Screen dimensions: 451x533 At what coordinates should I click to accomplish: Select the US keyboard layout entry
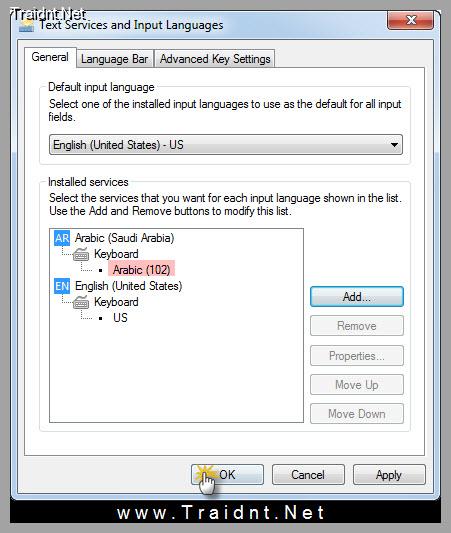120,318
